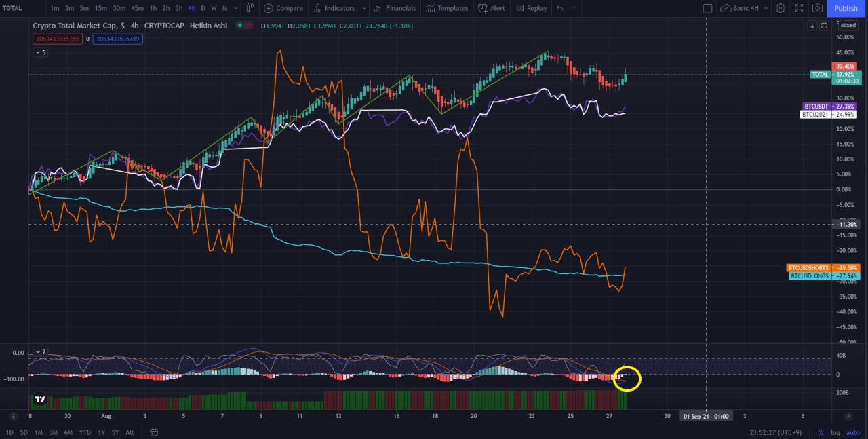Select the 1m timeframe

tap(55, 8)
